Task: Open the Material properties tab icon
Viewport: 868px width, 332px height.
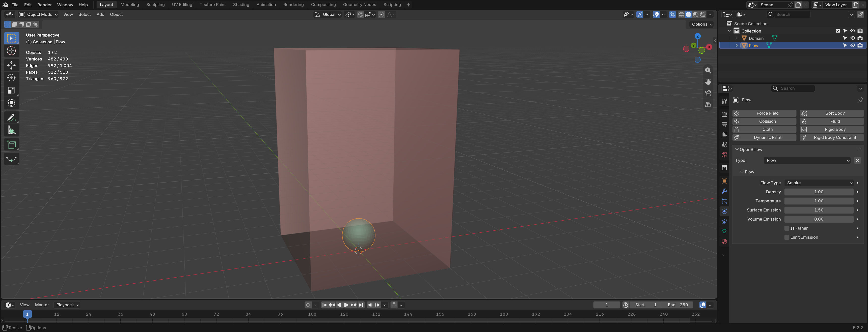Action: (x=724, y=242)
